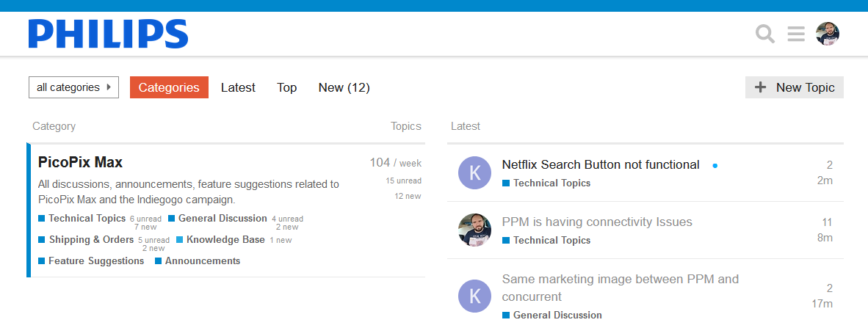Open the user profile avatar in header
The width and height of the screenshot is (868, 328).
click(828, 34)
